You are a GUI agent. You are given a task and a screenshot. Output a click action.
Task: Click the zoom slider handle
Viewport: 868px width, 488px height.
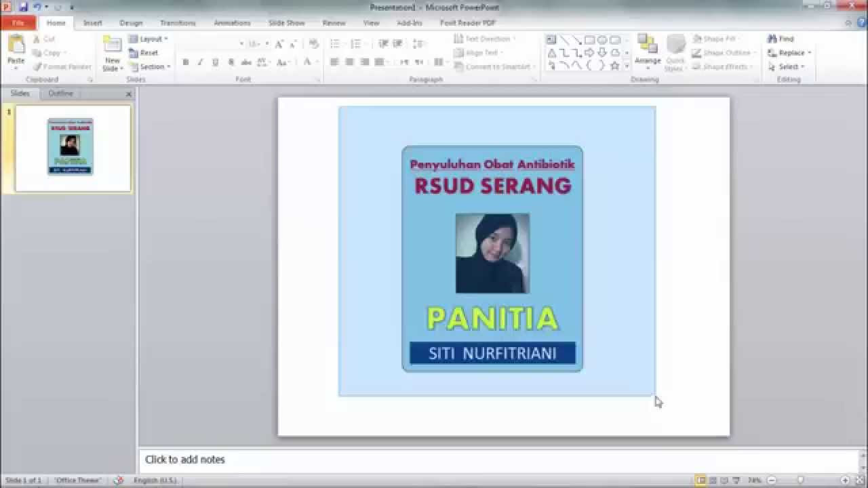(801, 481)
